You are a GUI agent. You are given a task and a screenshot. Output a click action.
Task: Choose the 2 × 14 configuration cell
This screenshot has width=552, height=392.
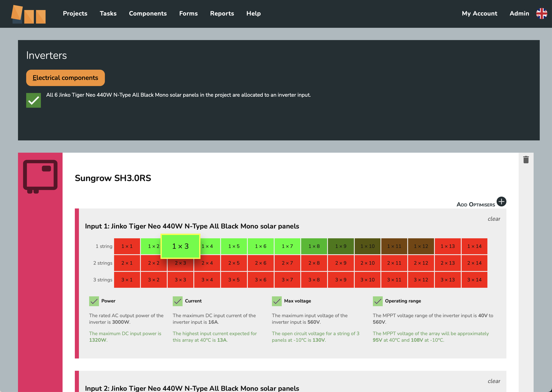[475, 263]
